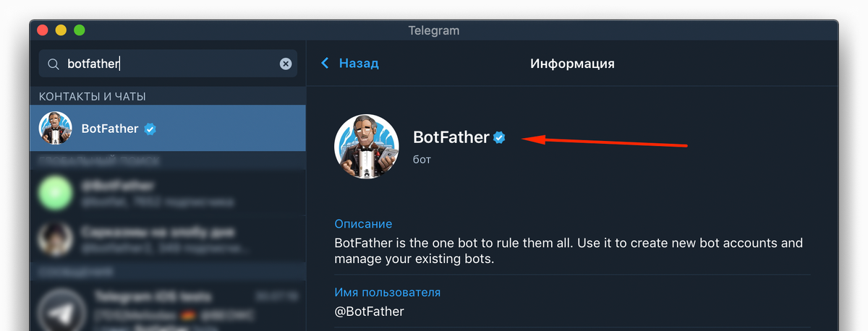Open blurred result with green avatar
Screen dimensions: 868x331
pyautogui.click(x=168, y=192)
